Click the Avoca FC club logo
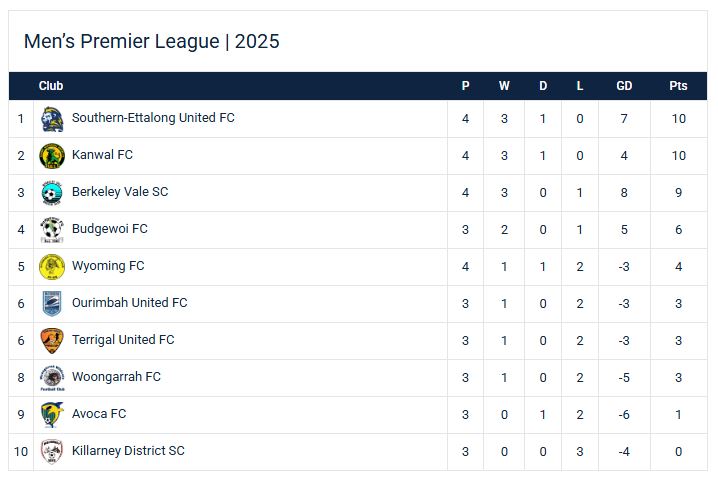Viewport: 718px width, 479px height. tap(52, 415)
